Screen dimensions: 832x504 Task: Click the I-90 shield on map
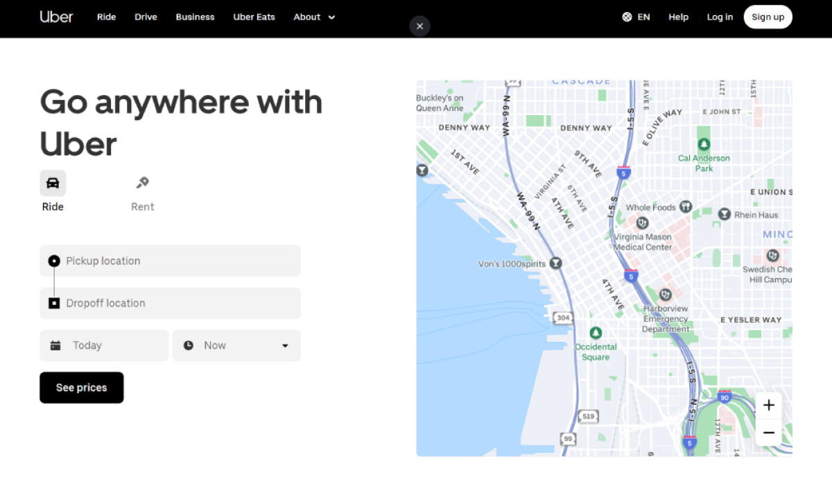pos(725,397)
